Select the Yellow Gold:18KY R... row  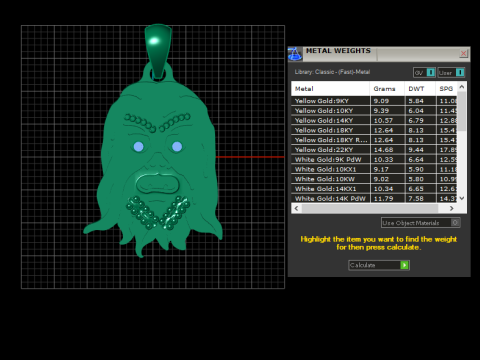pos(374,140)
